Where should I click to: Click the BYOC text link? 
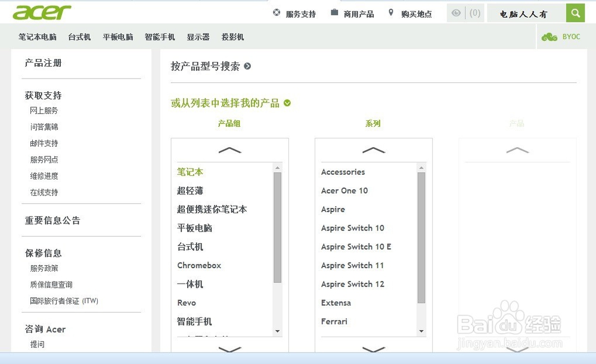[x=572, y=37]
